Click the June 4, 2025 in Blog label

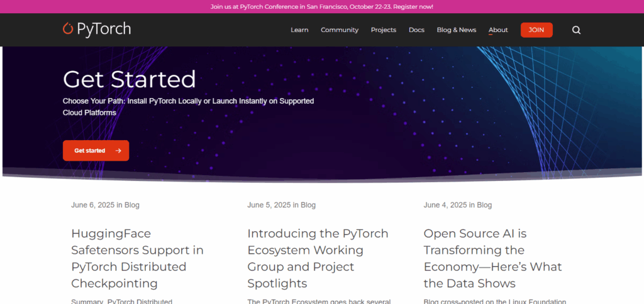458,205
